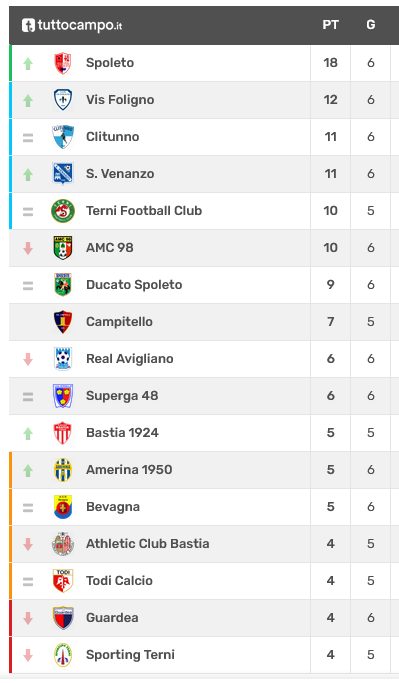Click the G column header
Viewport: 399px width, 683px height.
click(371, 25)
